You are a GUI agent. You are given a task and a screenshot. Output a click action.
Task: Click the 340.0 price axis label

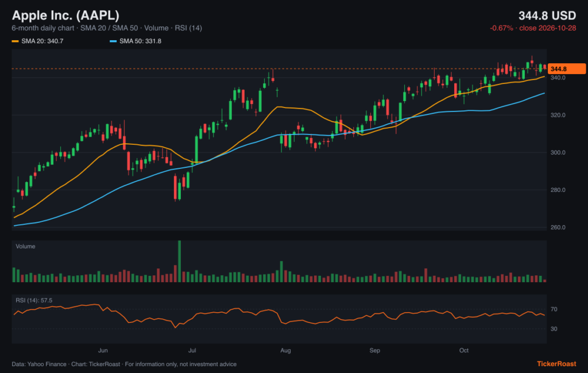(558, 78)
